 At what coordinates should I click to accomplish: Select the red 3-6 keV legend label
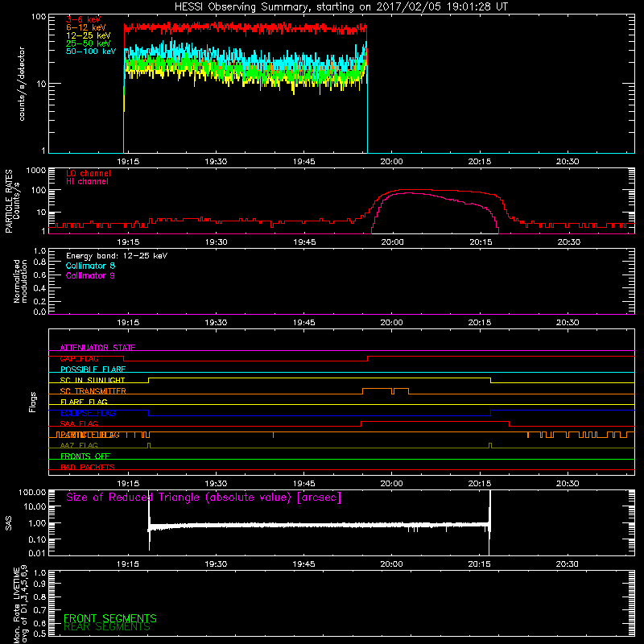tap(83, 19)
